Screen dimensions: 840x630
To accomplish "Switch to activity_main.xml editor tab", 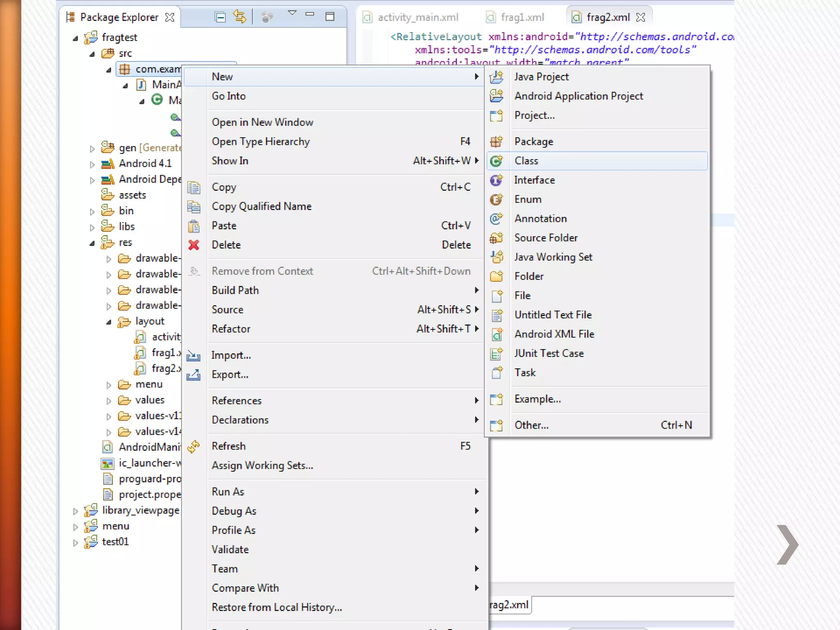I will 418,17.
